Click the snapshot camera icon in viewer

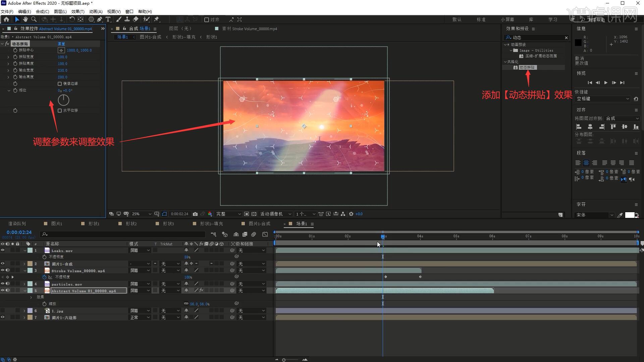click(195, 214)
